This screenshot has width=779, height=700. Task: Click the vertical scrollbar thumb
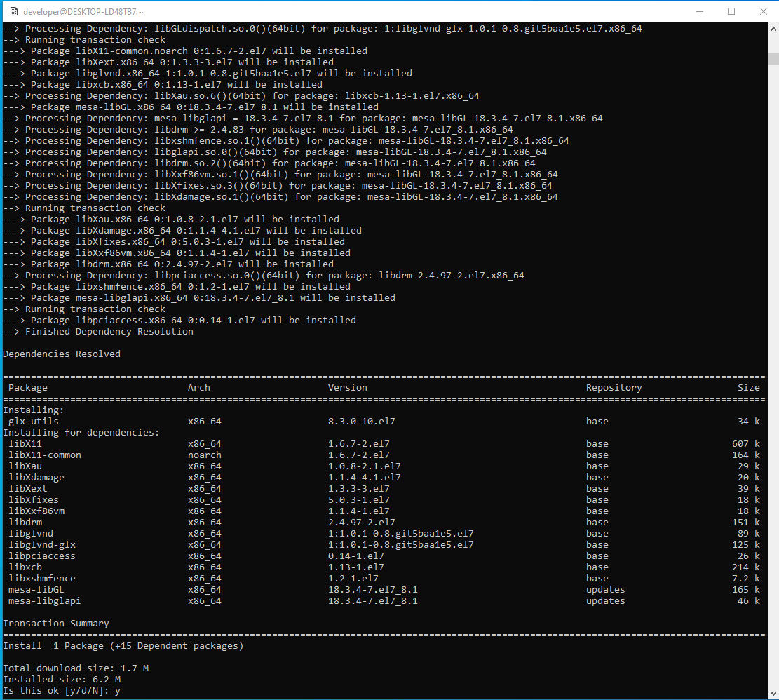(x=773, y=59)
